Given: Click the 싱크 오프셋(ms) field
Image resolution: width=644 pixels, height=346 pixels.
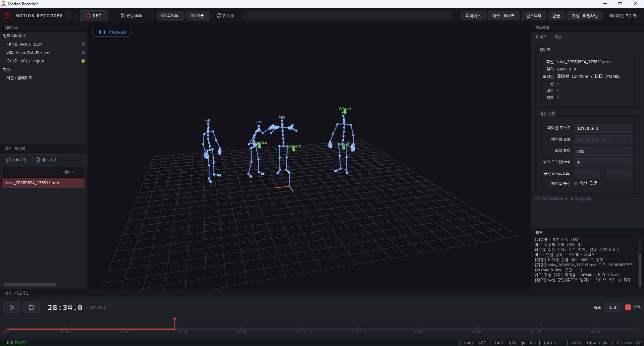Looking at the screenshot, I should click(603, 163).
